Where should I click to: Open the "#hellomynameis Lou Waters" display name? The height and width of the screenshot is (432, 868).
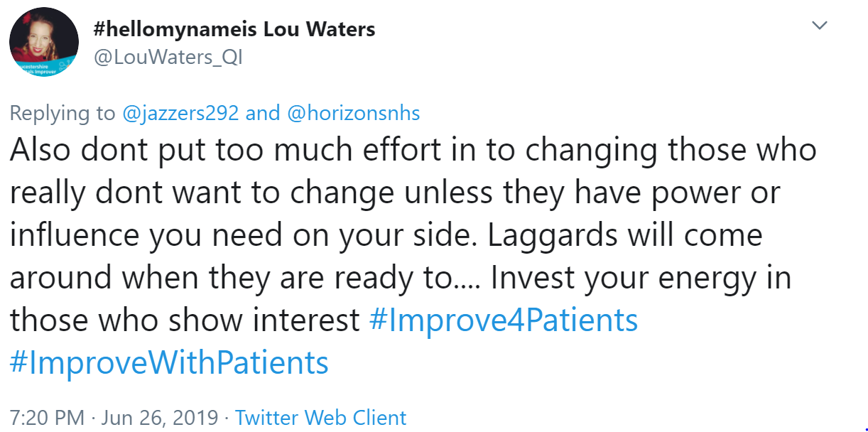tap(234, 29)
